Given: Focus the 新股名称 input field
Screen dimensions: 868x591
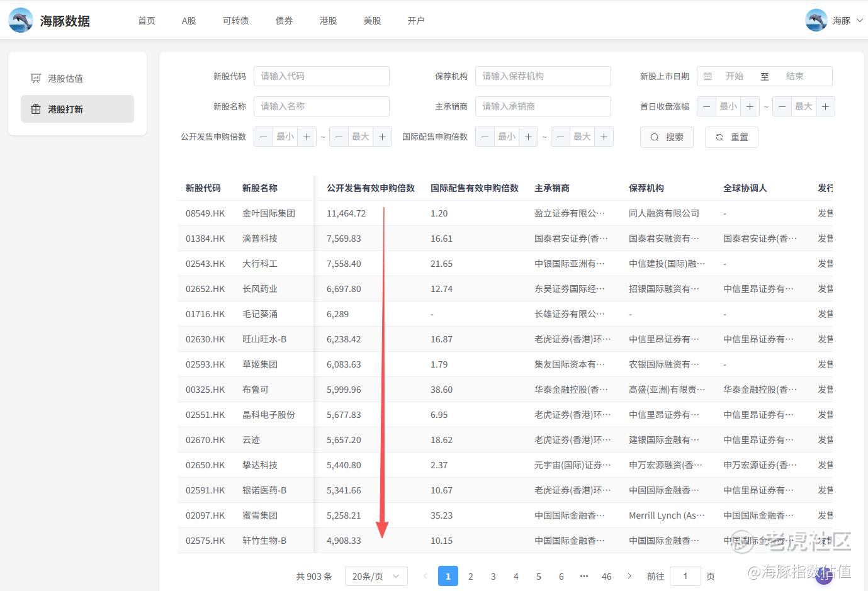Looking at the screenshot, I should 322,106.
